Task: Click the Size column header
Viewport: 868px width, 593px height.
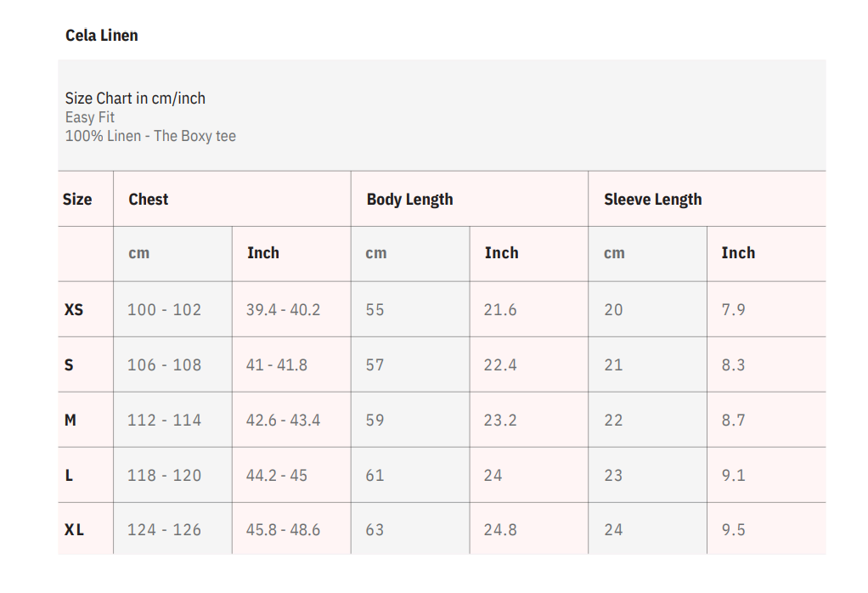Action: pyautogui.click(x=77, y=200)
